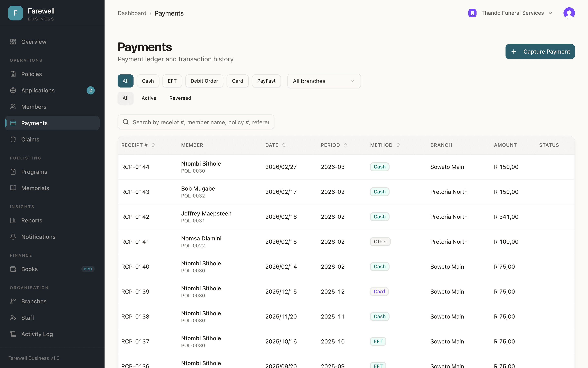588x368 pixels.
Task: Click the Capture Payment button
Action: [540, 52]
